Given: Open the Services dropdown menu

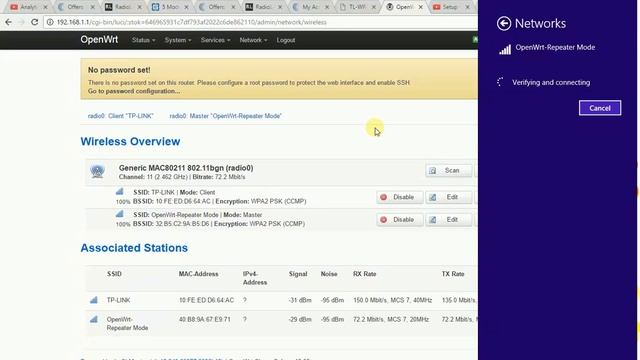Looking at the screenshot, I should click(x=215, y=40).
